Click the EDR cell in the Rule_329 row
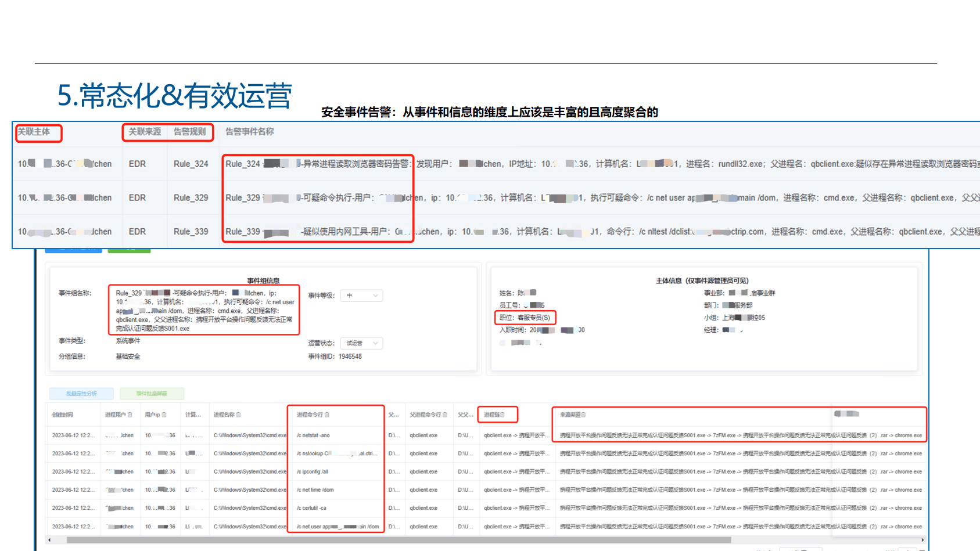Viewport: 980px width, 551px height. (137, 197)
